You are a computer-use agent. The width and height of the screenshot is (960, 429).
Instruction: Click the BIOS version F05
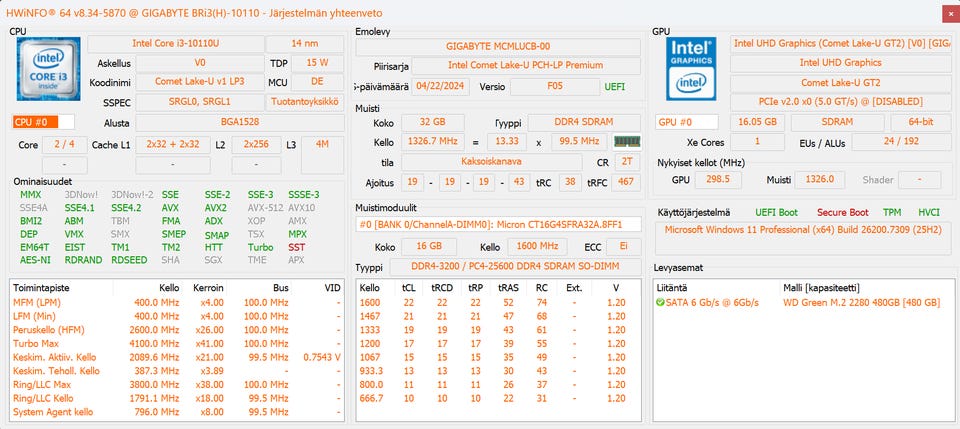(x=554, y=86)
